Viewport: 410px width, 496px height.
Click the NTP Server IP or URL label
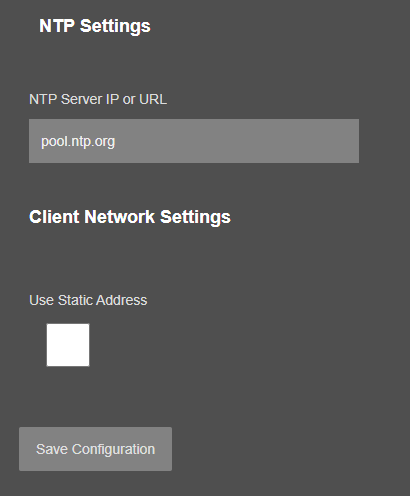[98, 99]
